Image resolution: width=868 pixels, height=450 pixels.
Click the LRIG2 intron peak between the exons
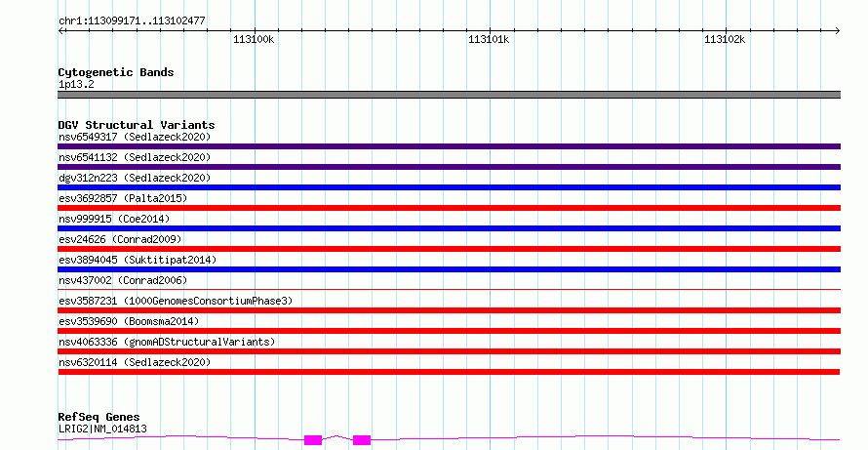click(x=337, y=436)
